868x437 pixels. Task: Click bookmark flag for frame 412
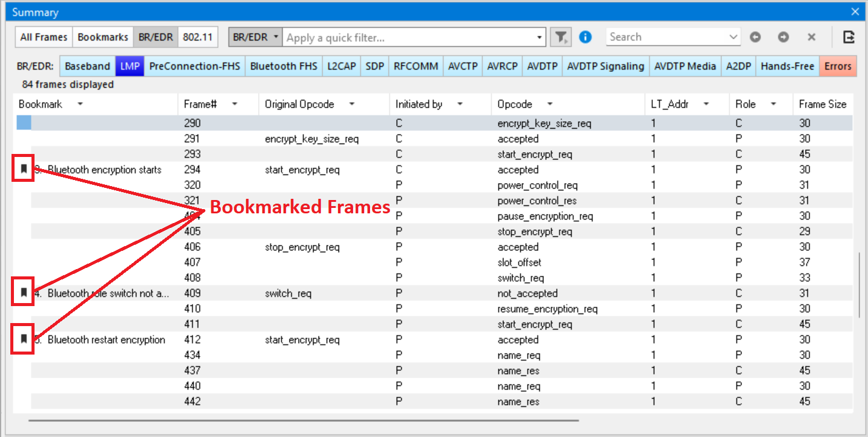(24, 339)
